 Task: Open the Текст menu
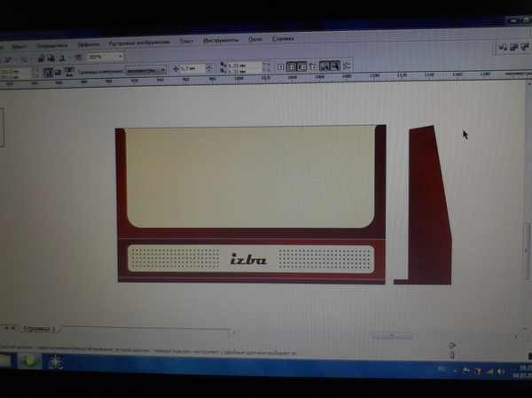click(186, 41)
